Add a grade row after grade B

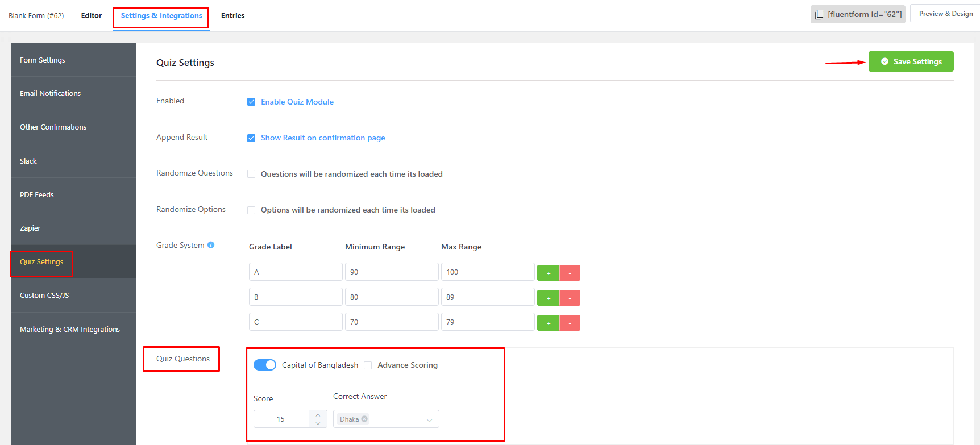(x=548, y=298)
